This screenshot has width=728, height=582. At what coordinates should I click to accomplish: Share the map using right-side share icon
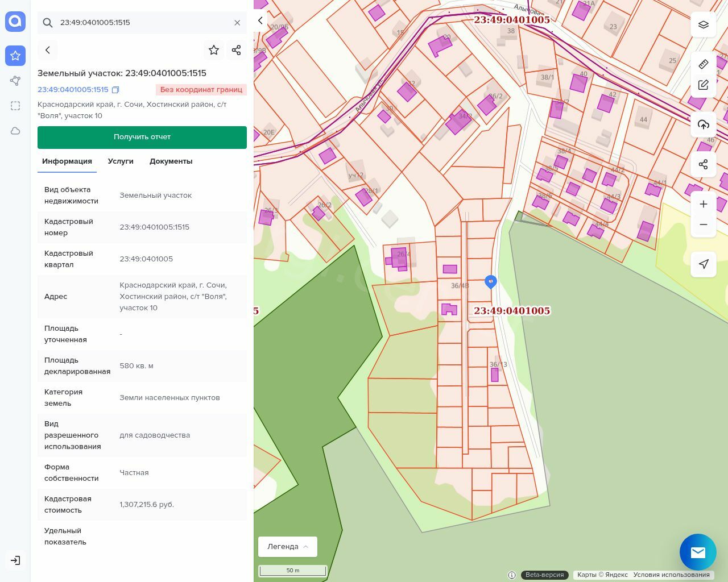(704, 164)
